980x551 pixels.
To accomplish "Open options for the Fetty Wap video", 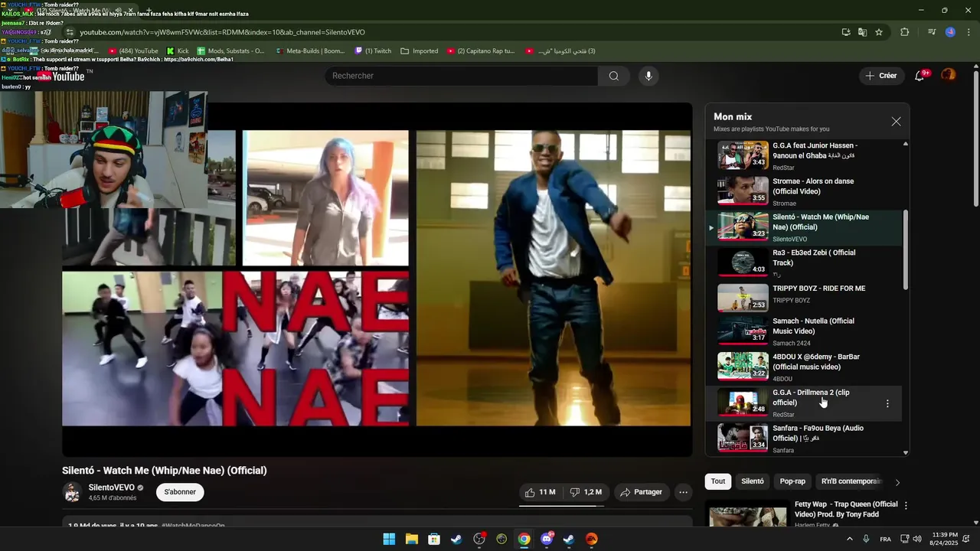I will (906, 506).
